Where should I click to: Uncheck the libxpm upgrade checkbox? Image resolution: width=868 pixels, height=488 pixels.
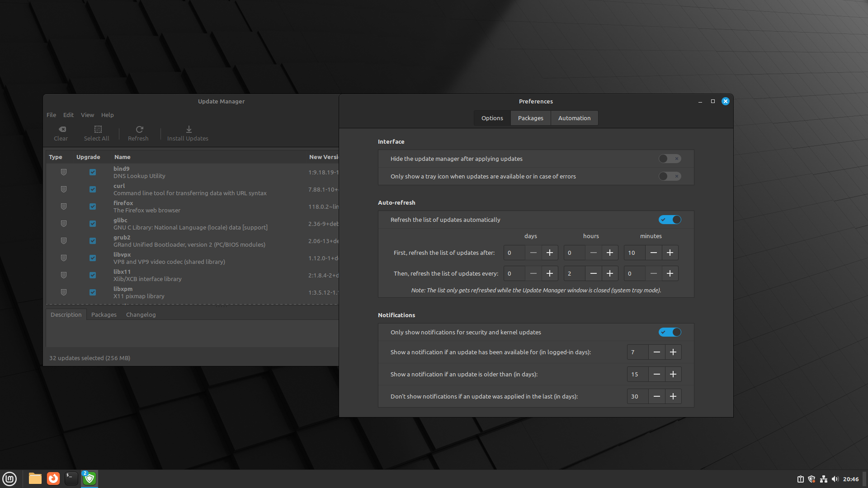point(93,292)
